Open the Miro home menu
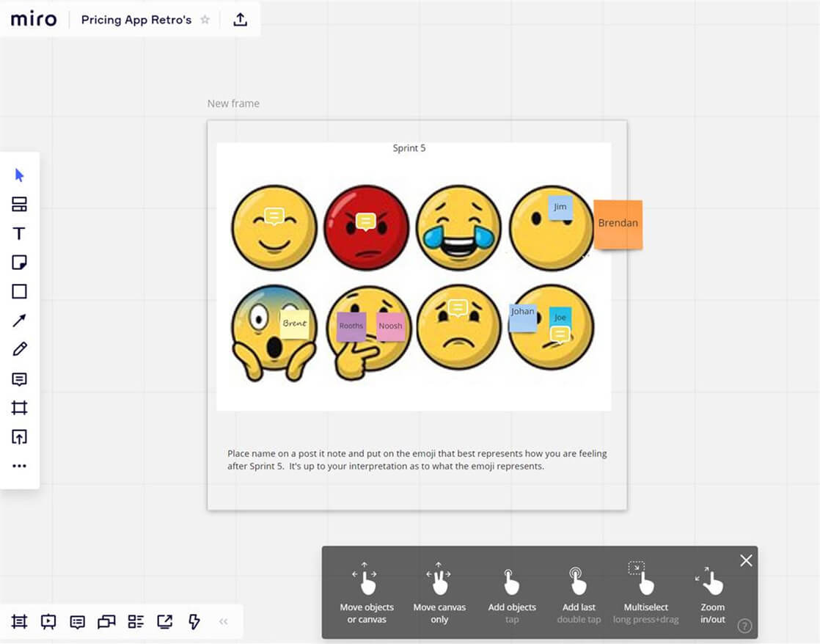Image resolution: width=820 pixels, height=644 pixels. click(x=32, y=20)
